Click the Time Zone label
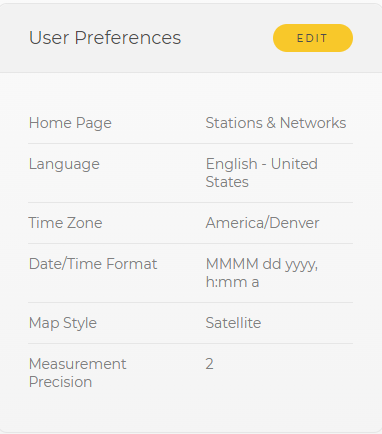Image resolution: width=382 pixels, height=434 pixels. [x=65, y=223]
